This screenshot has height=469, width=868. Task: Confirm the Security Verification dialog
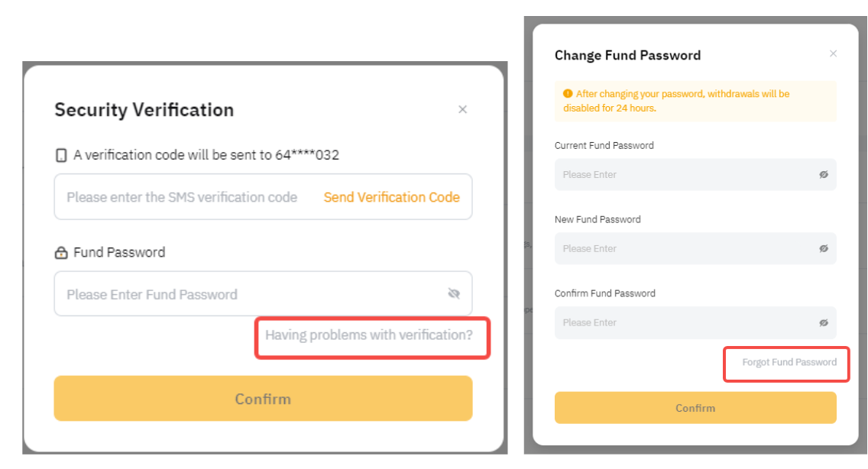coord(263,399)
